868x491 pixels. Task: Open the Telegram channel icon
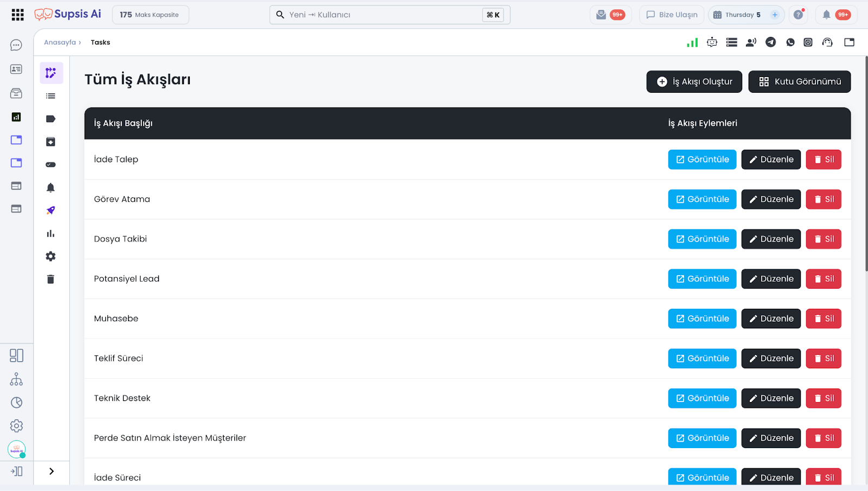(x=770, y=42)
